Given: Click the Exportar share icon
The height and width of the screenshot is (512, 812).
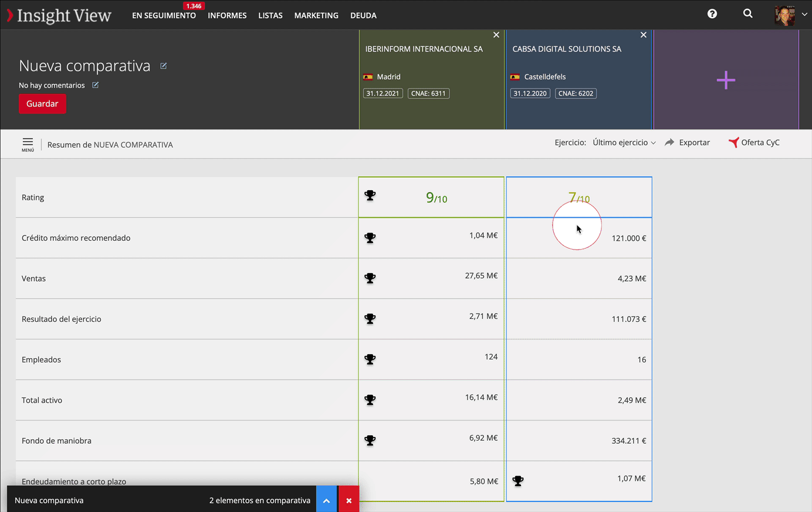Looking at the screenshot, I should coord(669,143).
